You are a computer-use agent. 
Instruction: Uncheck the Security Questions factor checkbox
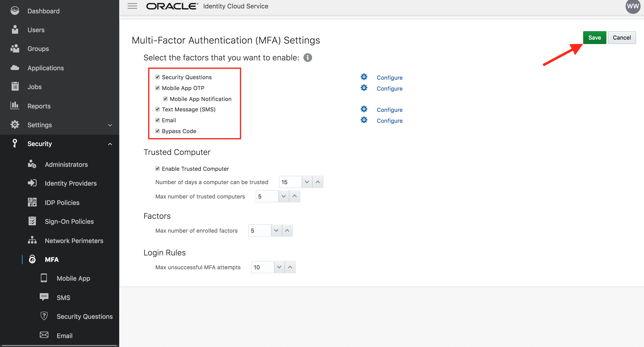pos(157,77)
